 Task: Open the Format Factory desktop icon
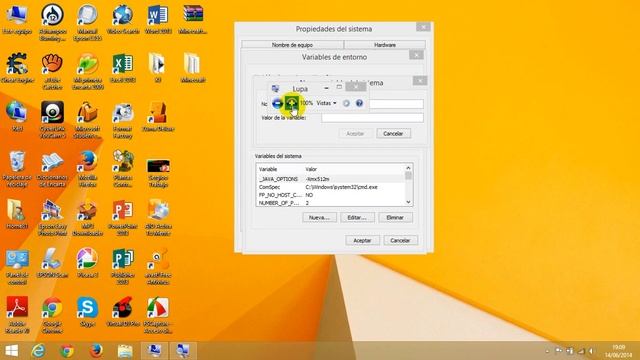coord(123,120)
